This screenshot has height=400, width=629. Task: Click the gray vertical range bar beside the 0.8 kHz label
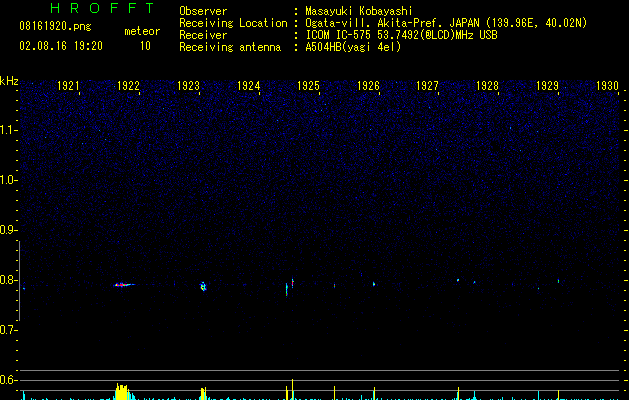pyautogui.click(x=19, y=281)
